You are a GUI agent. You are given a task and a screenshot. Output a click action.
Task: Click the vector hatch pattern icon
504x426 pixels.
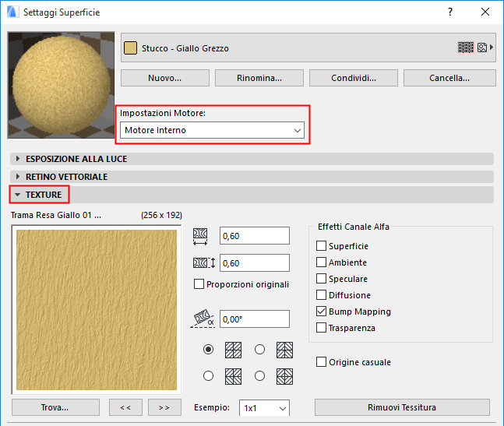[466, 48]
